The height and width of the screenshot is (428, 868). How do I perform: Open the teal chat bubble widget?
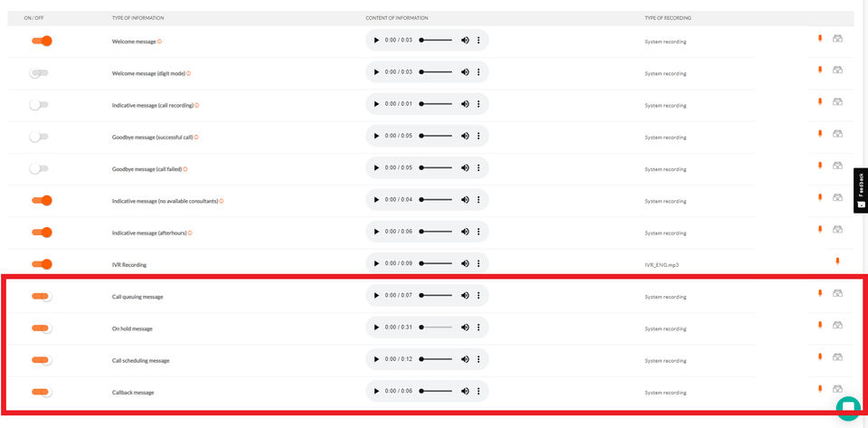point(848,408)
